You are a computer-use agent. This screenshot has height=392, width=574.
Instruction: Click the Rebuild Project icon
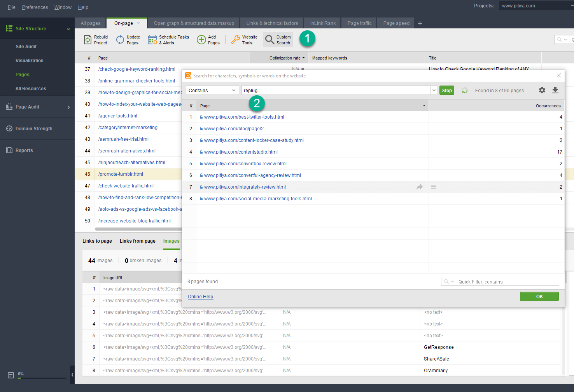click(88, 40)
